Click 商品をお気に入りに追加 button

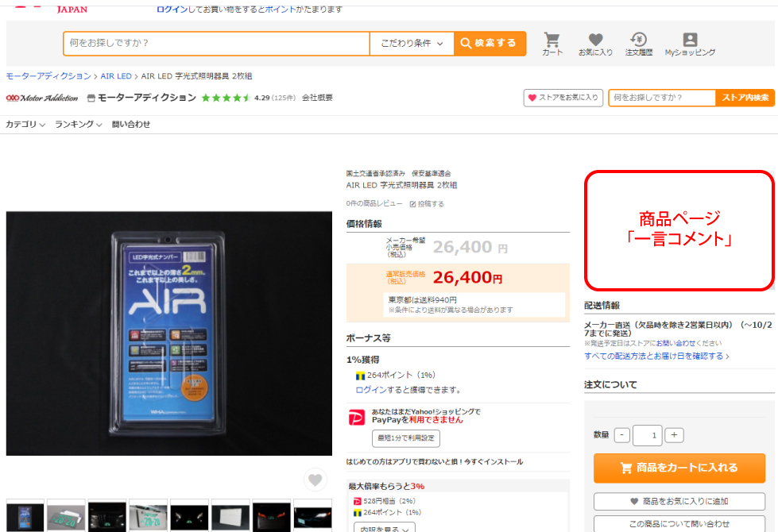pyautogui.click(x=679, y=501)
